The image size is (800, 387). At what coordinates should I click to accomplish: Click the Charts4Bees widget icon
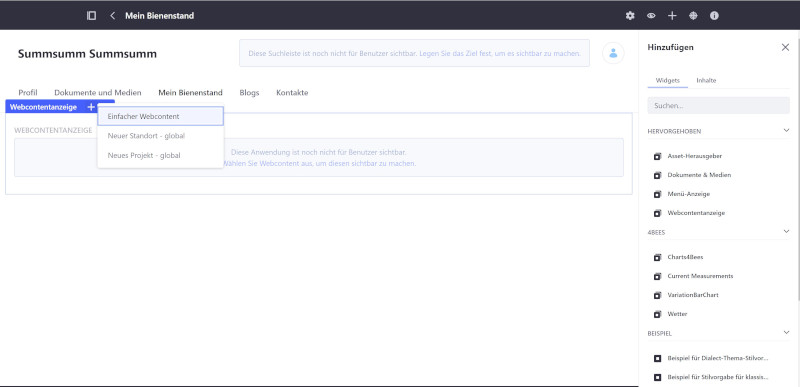(x=657, y=257)
